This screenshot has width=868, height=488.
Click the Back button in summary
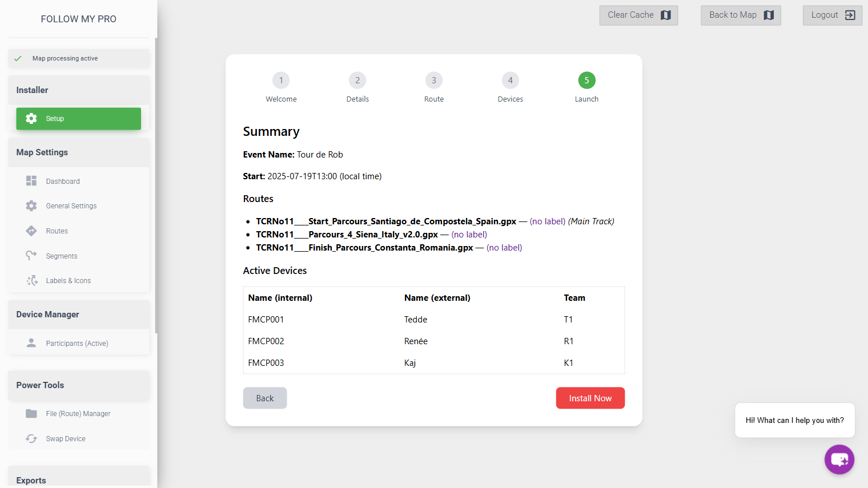coord(265,398)
